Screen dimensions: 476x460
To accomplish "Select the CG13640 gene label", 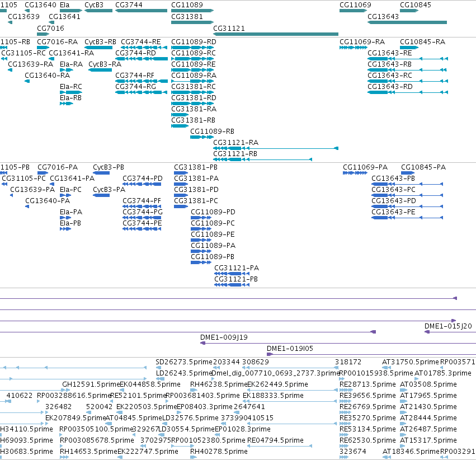I will 40,5.
